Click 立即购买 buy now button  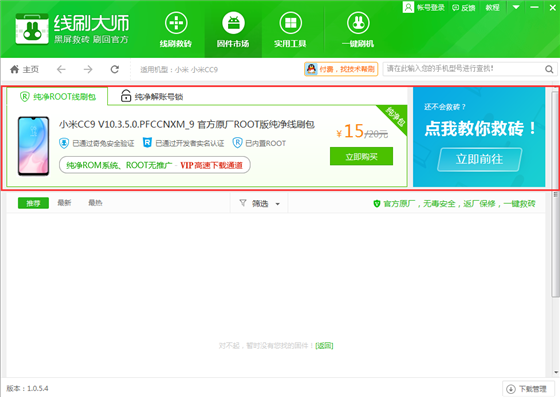click(x=361, y=156)
